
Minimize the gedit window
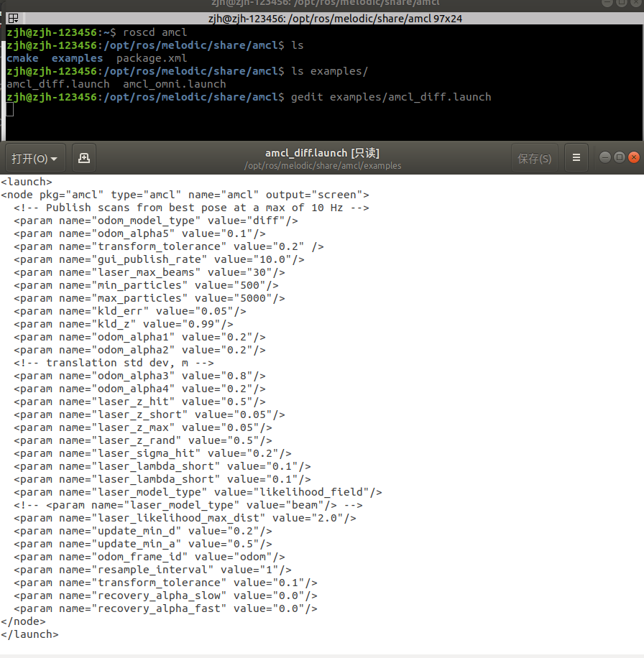605,157
